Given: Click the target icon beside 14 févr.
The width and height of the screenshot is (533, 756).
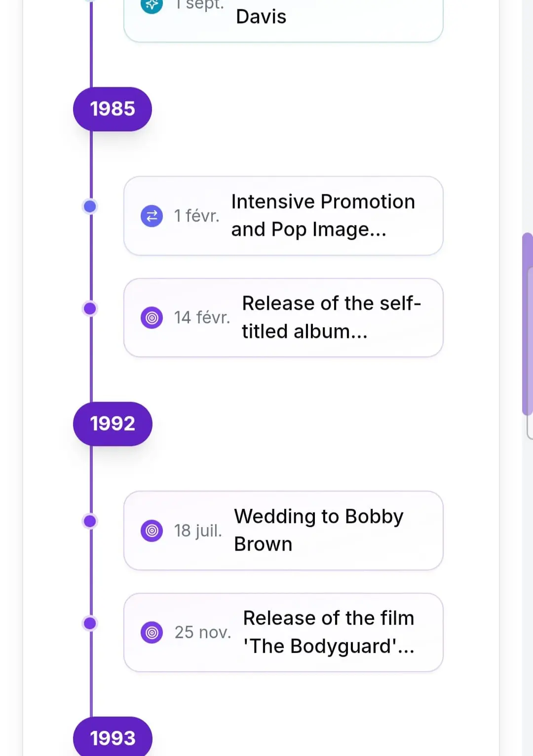Looking at the screenshot, I should point(152,317).
